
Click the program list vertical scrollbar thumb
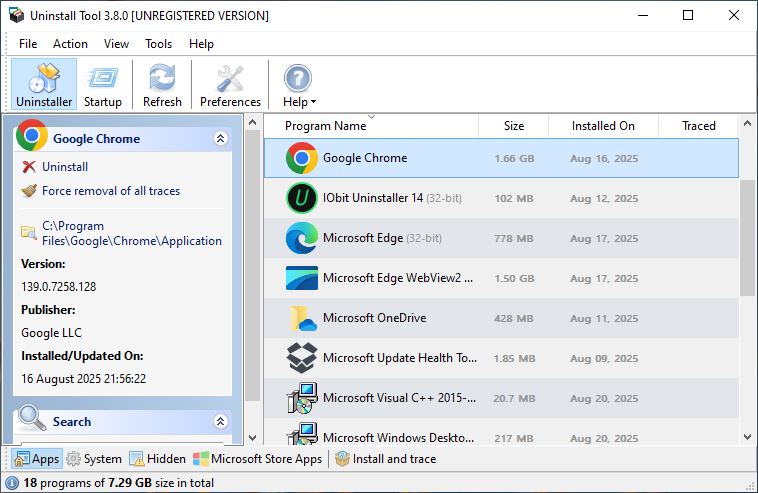[747, 237]
